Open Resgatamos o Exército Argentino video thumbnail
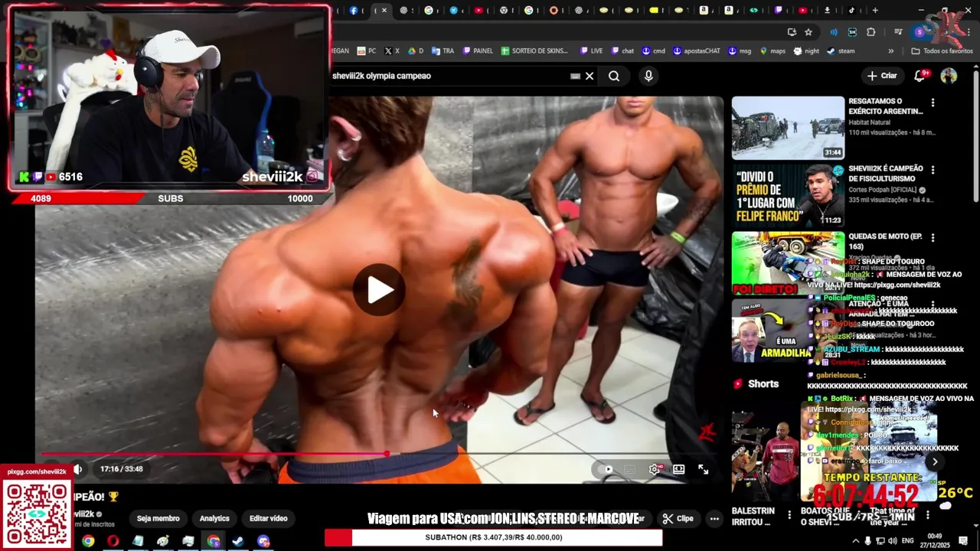980x551 pixels. pyautogui.click(x=788, y=128)
